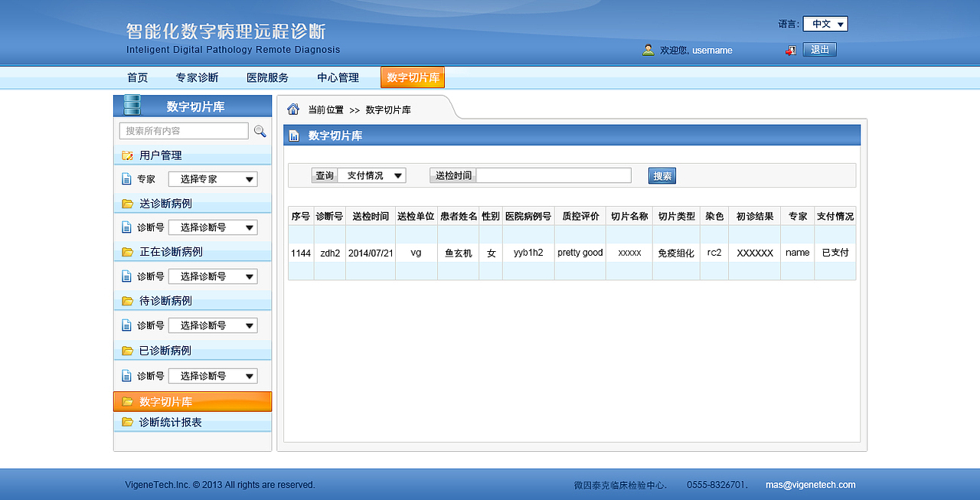Open 选择诊断号 dropdown under 送诊断病例
Viewport: 980px width, 500px height.
(213, 227)
